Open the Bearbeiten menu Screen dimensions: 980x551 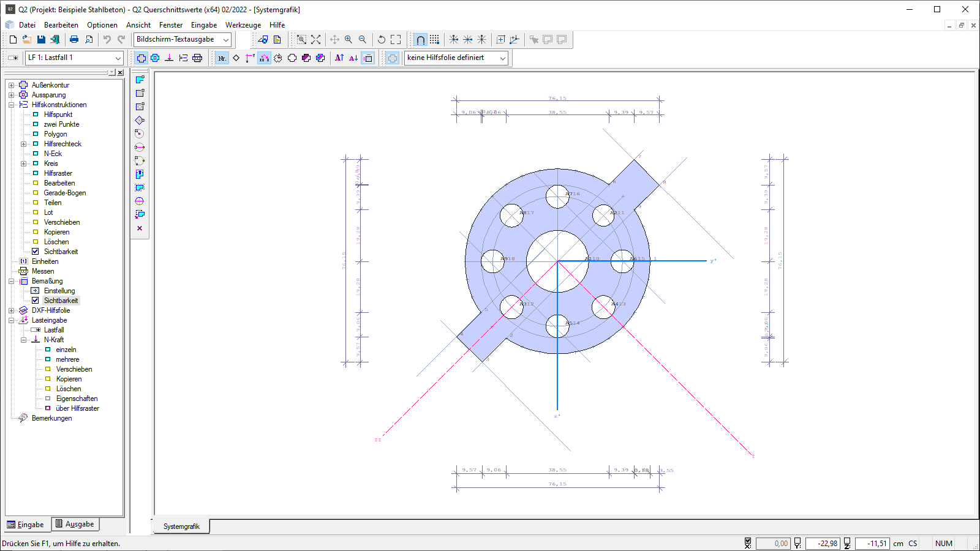[61, 25]
